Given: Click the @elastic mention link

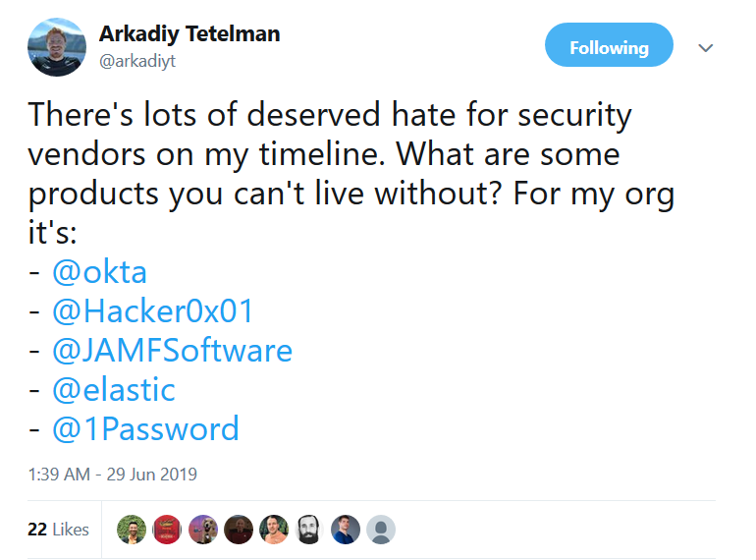Looking at the screenshot, I should click(114, 390).
